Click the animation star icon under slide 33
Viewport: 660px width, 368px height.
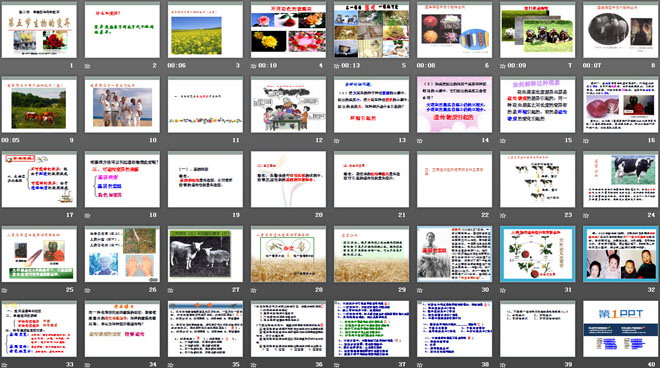pos(5,365)
